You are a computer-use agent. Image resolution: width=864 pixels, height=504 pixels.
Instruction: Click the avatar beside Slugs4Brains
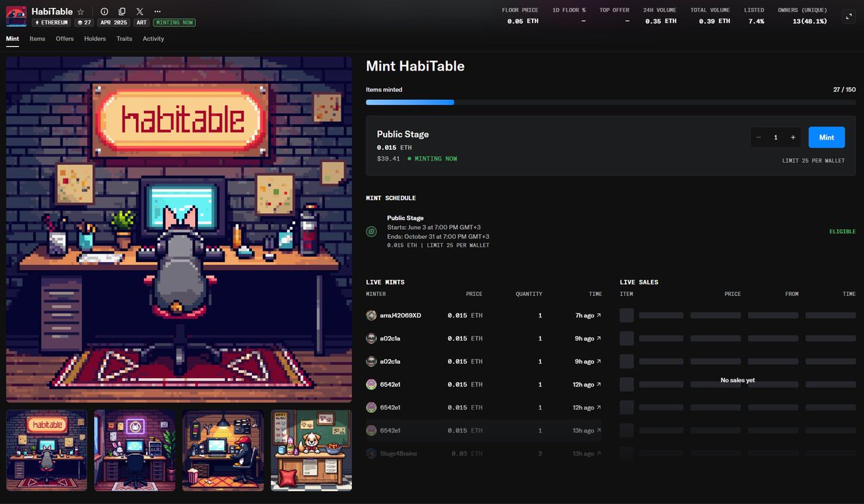coord(371,454)
